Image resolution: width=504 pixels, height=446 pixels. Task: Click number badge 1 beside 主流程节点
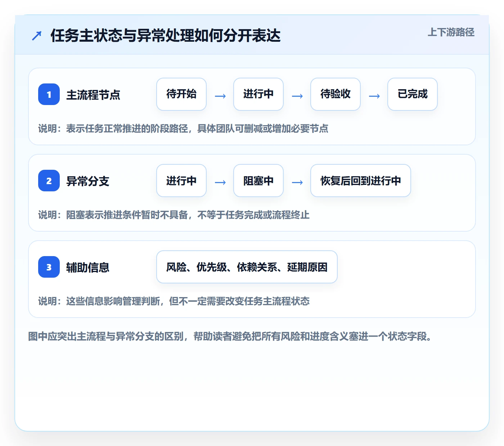tap(49, 94)
